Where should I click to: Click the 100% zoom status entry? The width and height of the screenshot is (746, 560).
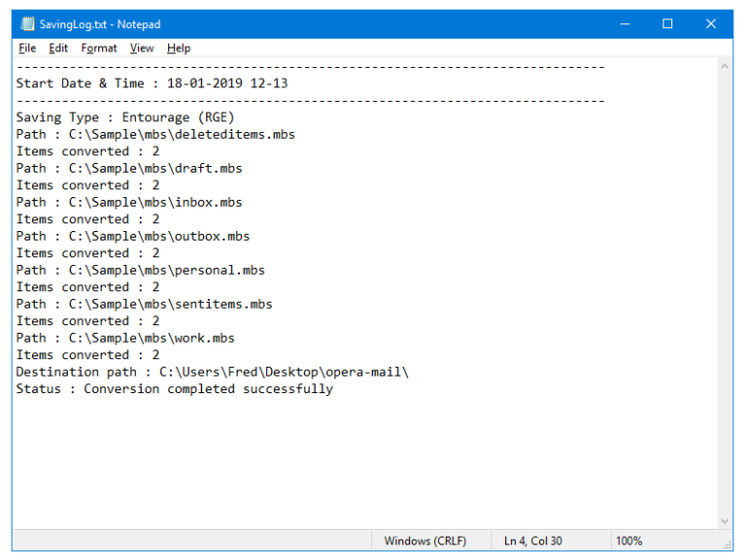coord(628,541)
